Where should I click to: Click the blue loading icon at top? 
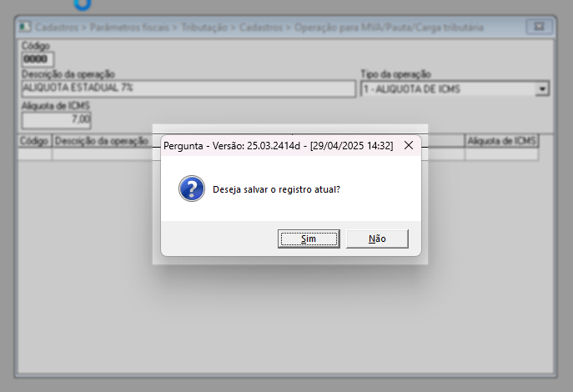point(83,4)
